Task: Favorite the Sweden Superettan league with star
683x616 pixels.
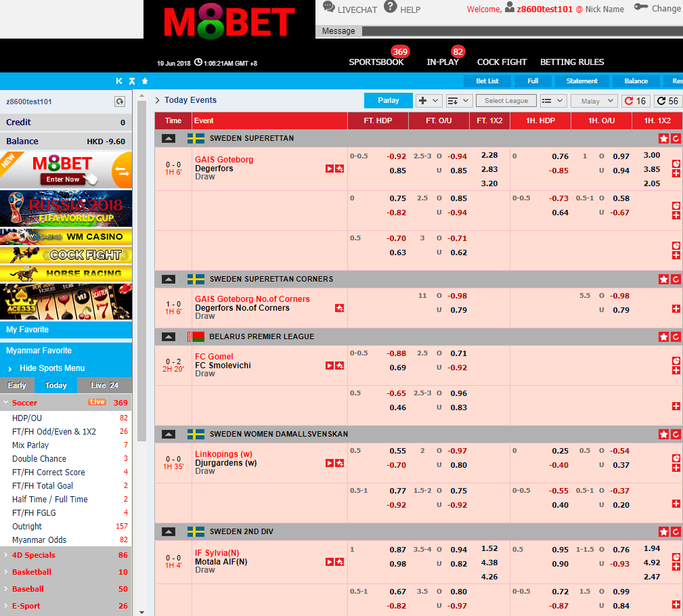Action: [663, 139]
